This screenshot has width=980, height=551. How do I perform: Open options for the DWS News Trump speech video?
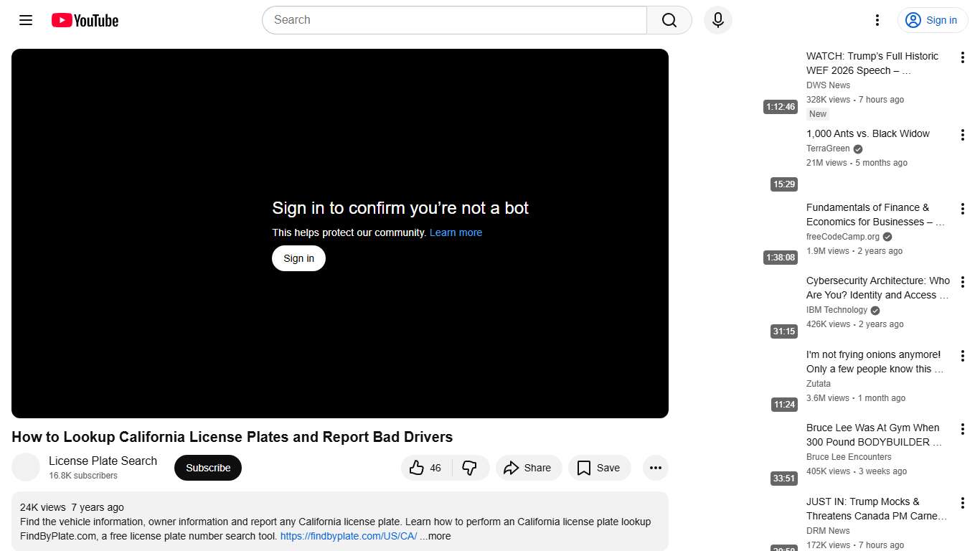963,57
